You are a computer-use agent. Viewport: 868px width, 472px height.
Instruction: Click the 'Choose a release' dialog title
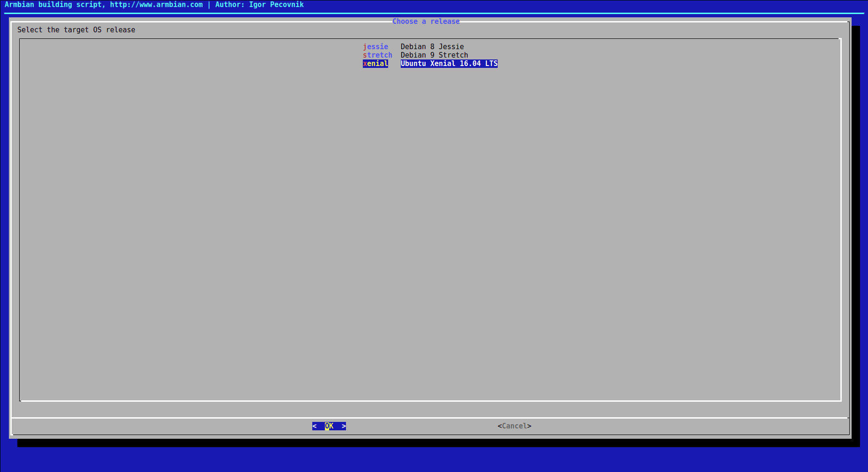pyautogui.click(x=426, y=22)
